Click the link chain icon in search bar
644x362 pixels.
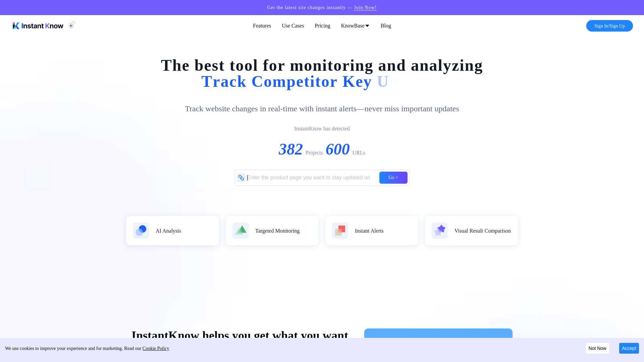(x=241, y=177)
